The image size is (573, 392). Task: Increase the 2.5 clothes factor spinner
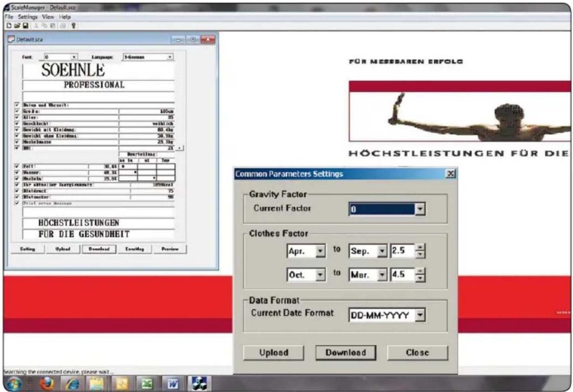tap(420, 247)
